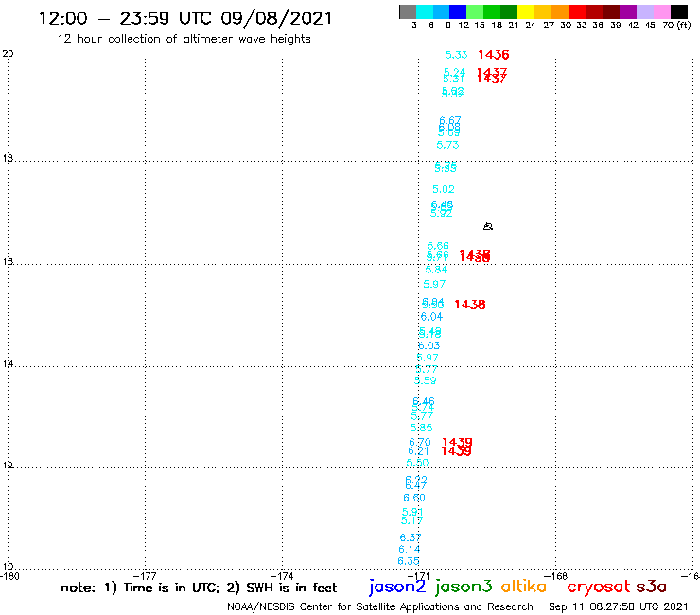Viewport: 700px width, 615px height.
Task: Click the '70 (ft)' legend label
Action: tap(676, 26)
